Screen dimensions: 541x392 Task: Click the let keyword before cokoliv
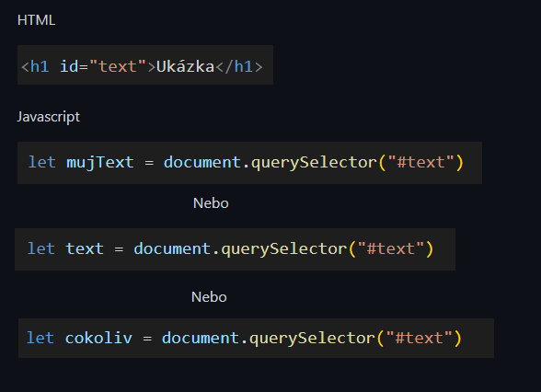40,338
